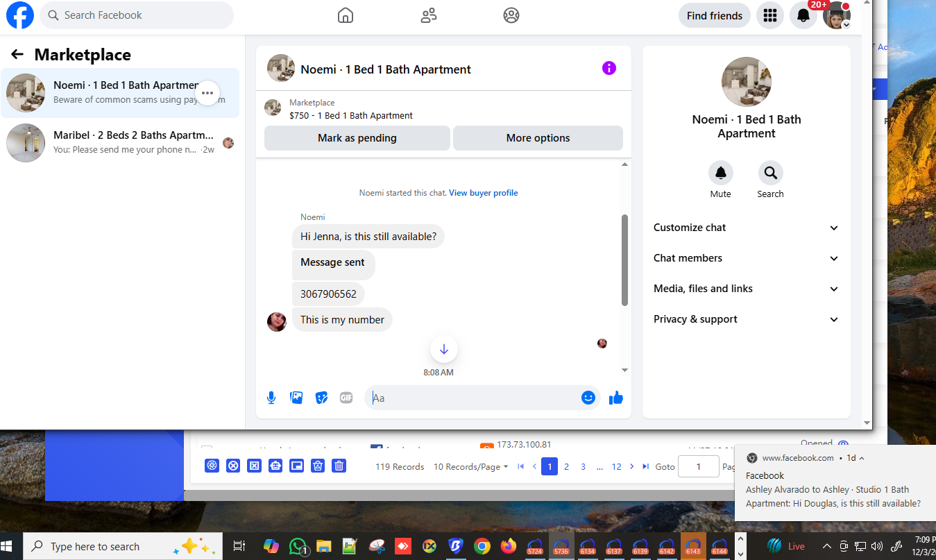This screenshot has height=560, width=936.
Task: Open Google Chrome from the taskbar
Action: point(482,546)
